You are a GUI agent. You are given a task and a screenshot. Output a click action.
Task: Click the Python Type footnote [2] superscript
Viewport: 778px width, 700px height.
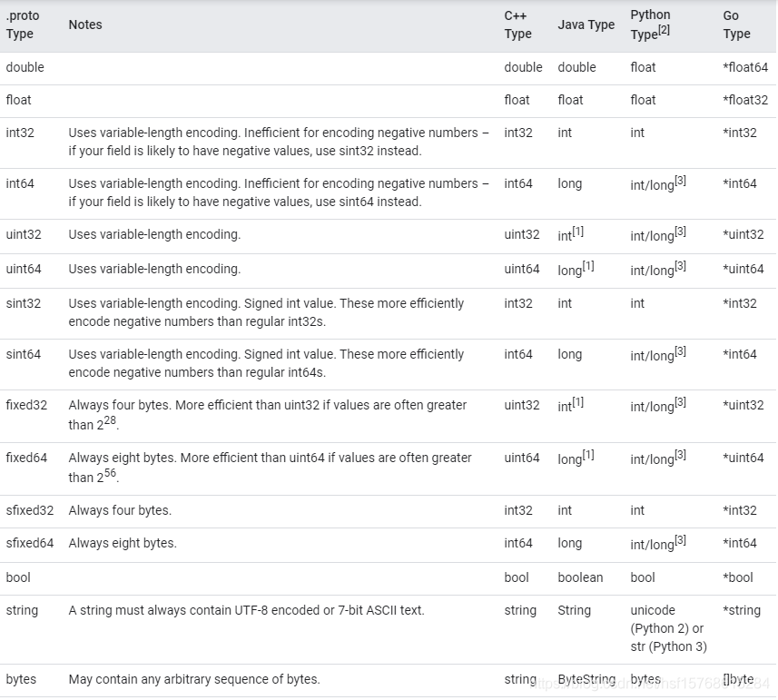[x=664, y=30]
